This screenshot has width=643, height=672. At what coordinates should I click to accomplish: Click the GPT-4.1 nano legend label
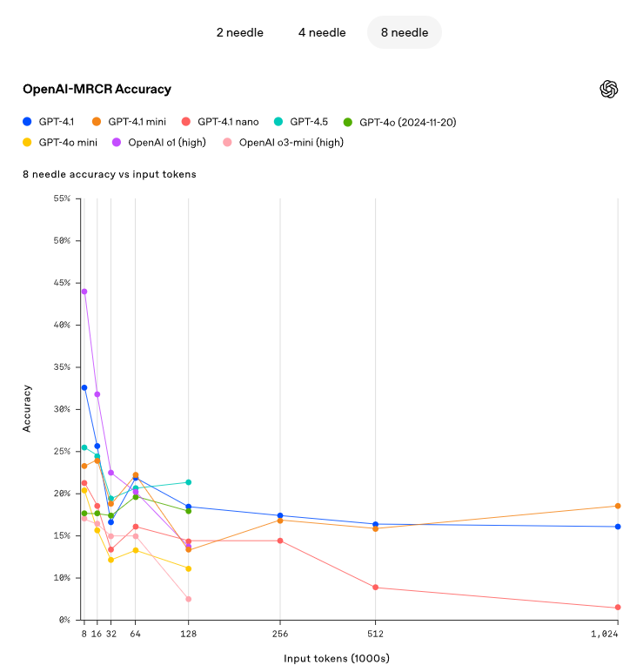click(228, 122)
